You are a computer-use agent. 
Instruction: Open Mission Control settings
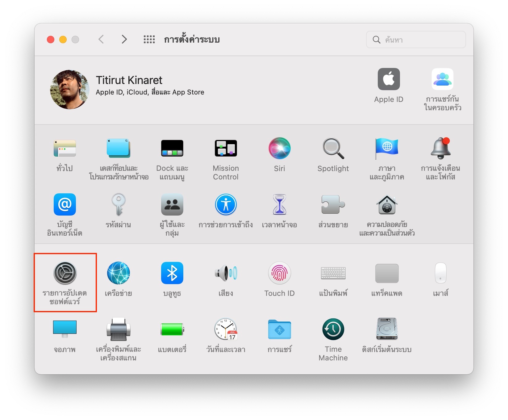(226, 149)
